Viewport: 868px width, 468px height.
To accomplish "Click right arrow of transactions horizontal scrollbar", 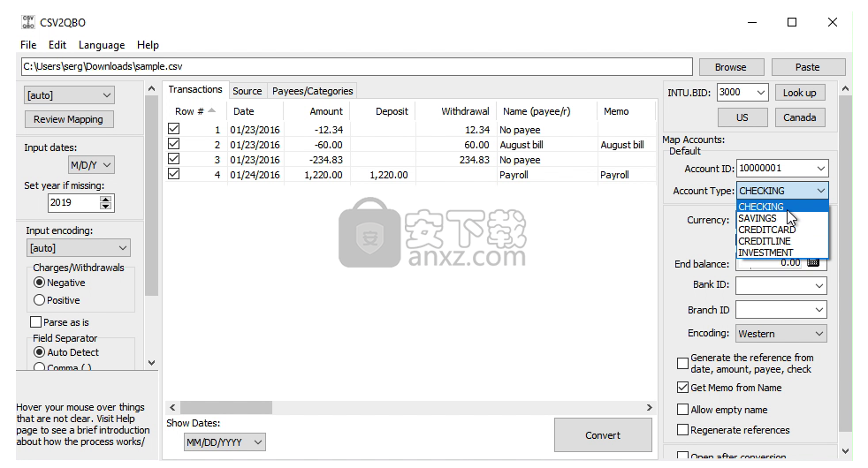I will pos(650,408).
